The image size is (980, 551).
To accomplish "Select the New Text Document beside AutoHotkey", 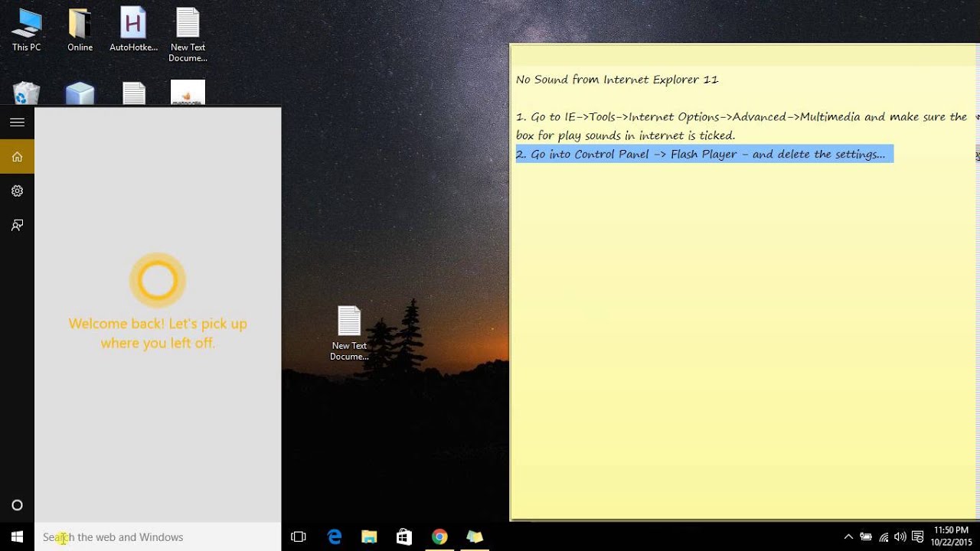I will [188, 34].
